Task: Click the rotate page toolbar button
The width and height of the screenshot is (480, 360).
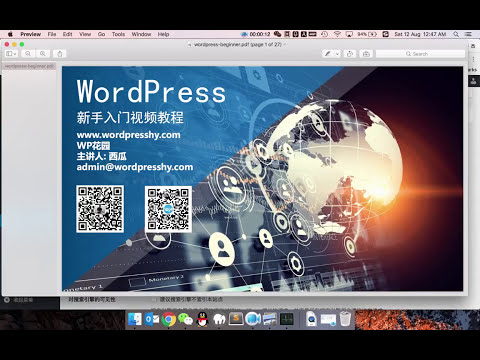Action: (350, 54)
